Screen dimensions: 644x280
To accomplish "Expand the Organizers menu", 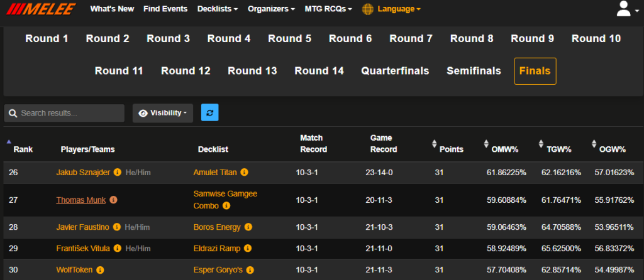I will (x=271, y=9).
